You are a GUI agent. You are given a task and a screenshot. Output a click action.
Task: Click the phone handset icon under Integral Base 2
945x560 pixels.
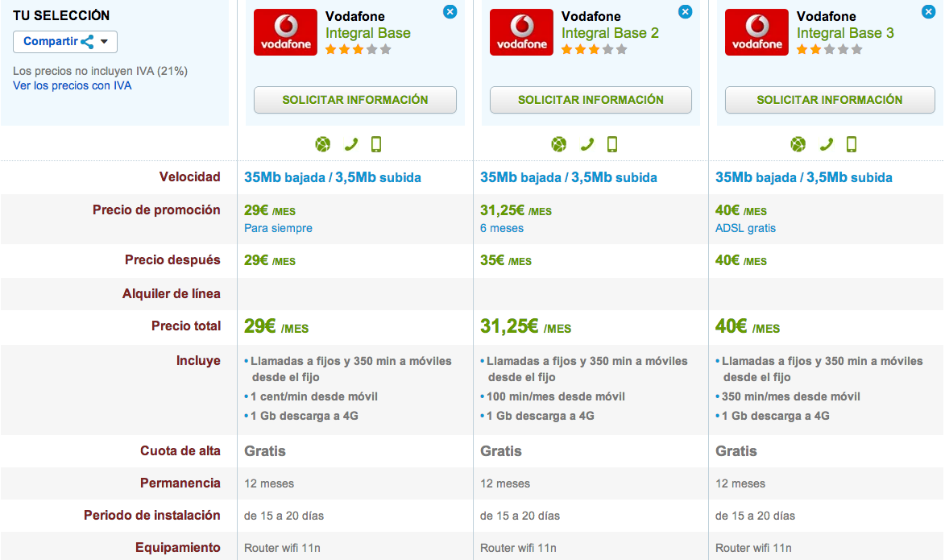(587, 145)
